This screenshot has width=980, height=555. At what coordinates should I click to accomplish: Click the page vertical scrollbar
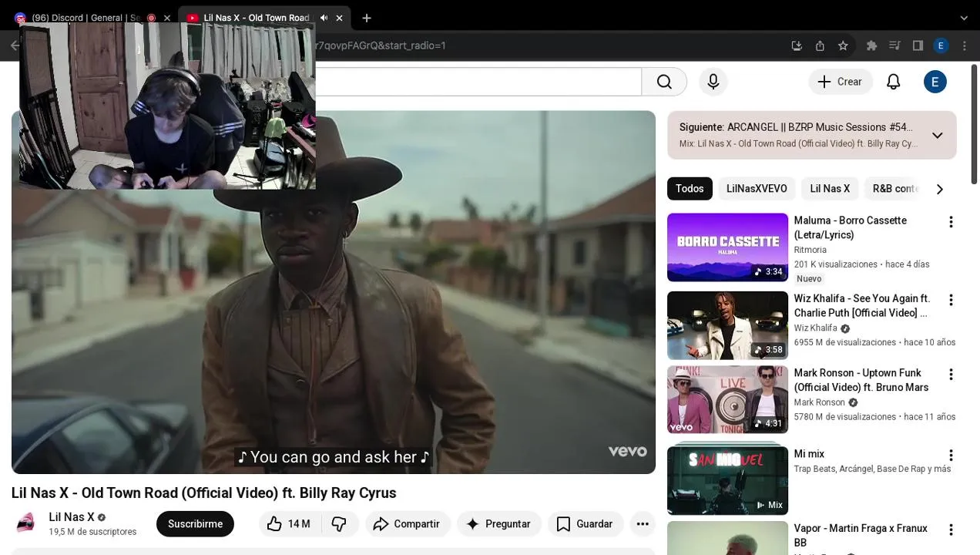(975, 123)
